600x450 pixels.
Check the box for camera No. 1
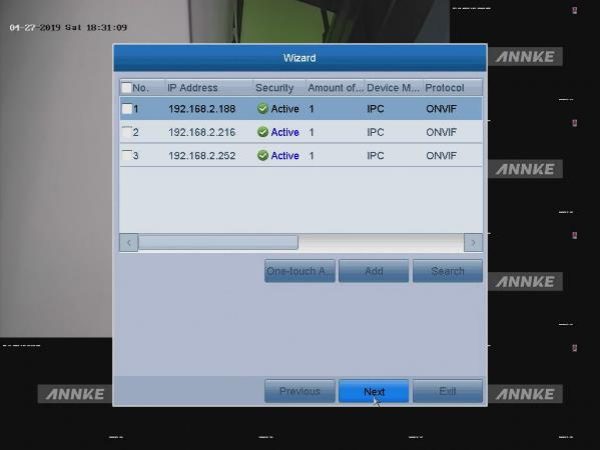click(126, 109)
